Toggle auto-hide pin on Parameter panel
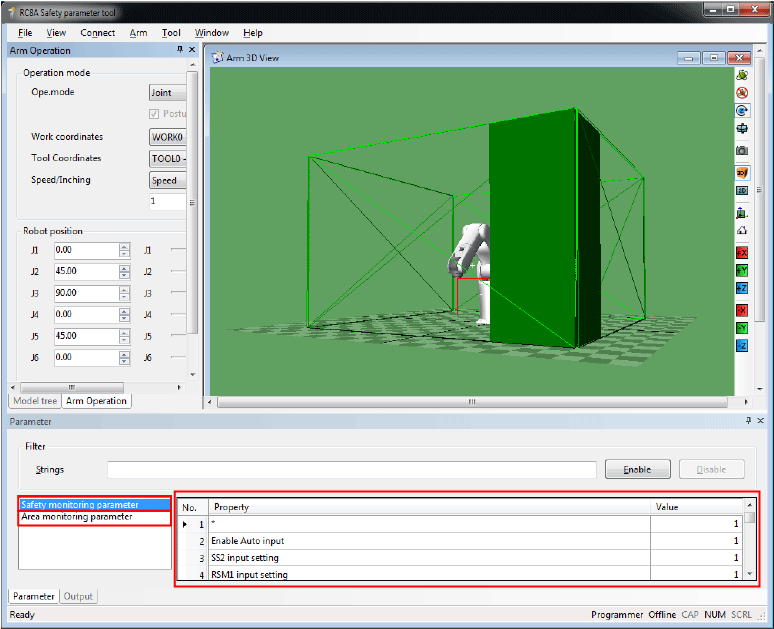 pos(747,422)
